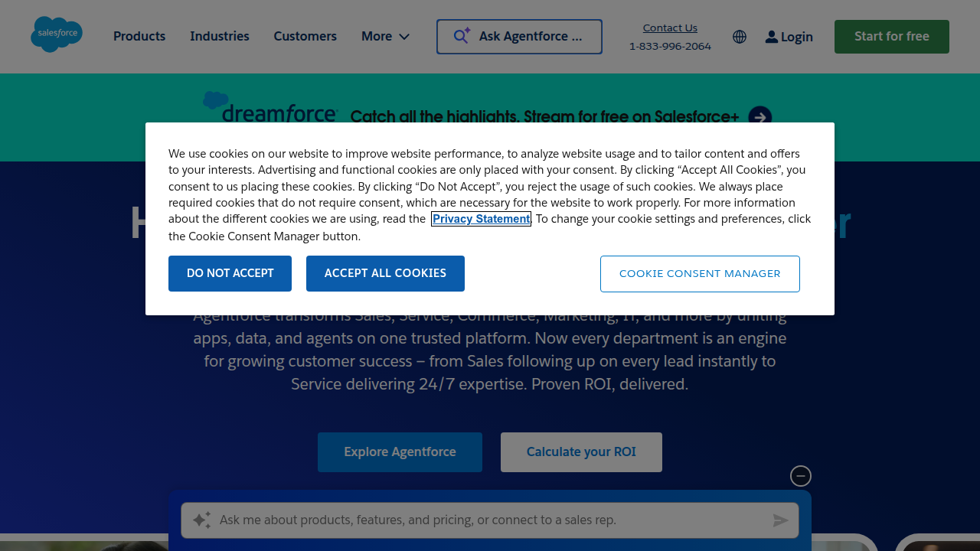The height and width of the screenshot is (551, 980).
Task: Click the Explore Agentforce button
Action: pos(400,452)
